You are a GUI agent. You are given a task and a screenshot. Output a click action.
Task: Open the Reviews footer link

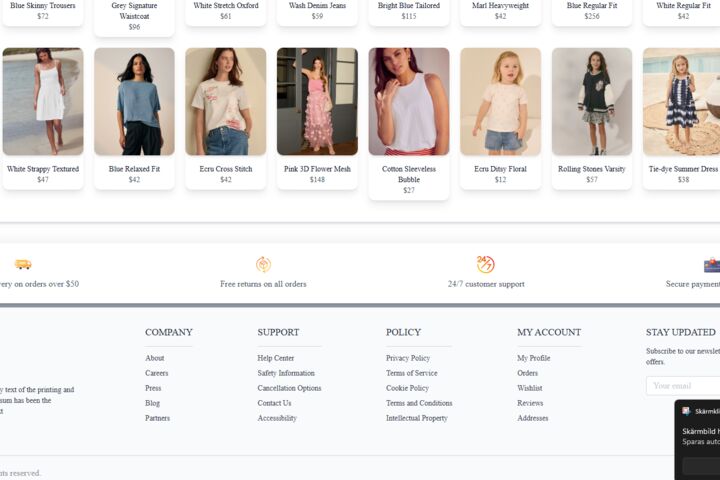click(x=530, y=403)
